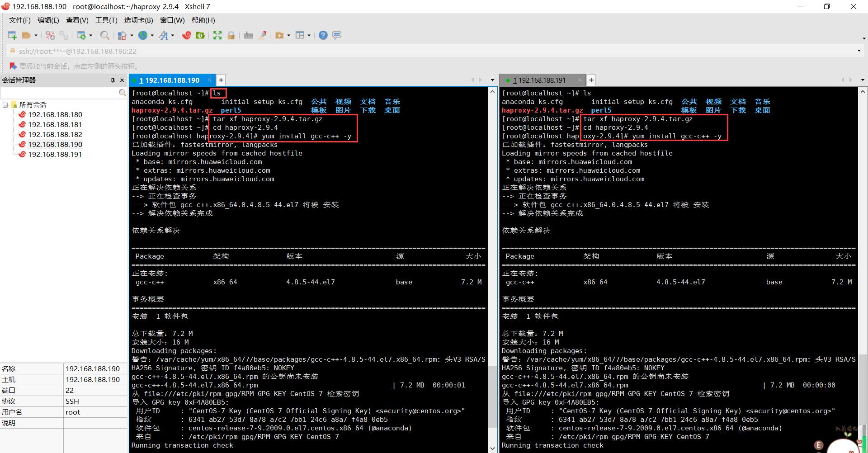Click the red flag add-session arrow icon

pos(13,66)
